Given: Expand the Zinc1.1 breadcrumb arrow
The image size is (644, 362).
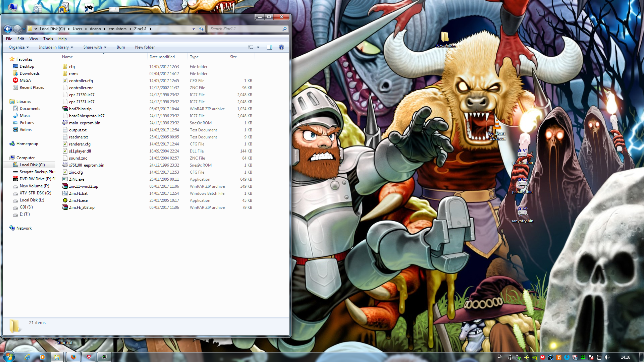Looking at the screenshot, I should tap(151, 29).
